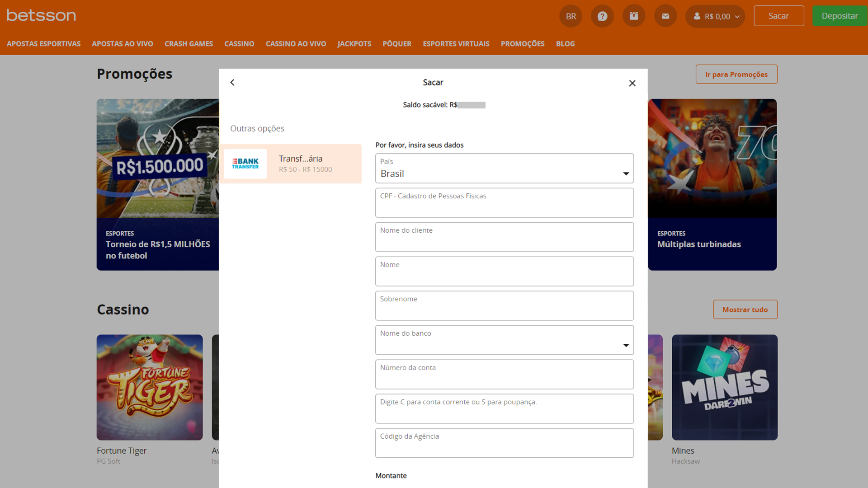
Task: Open Promoções menu item
Action: (x=523, y=44)
